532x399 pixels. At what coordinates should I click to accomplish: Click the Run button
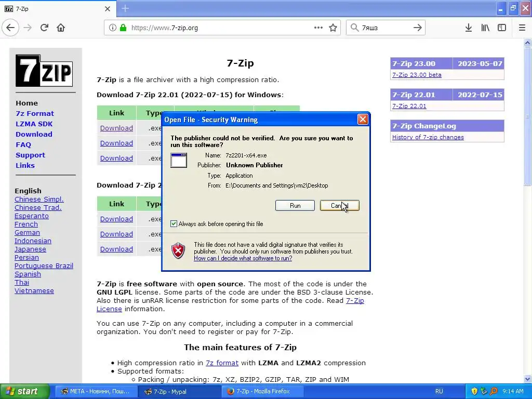click(295, 206)
